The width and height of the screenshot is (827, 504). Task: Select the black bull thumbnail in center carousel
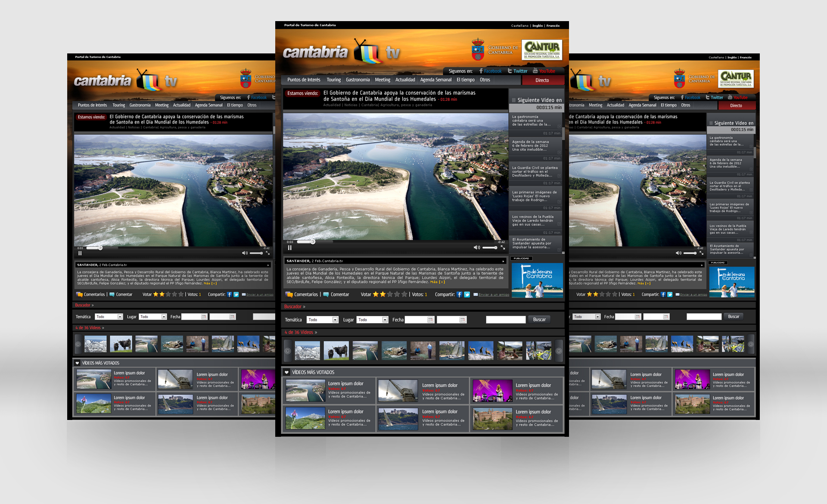[x=336, y=351]
